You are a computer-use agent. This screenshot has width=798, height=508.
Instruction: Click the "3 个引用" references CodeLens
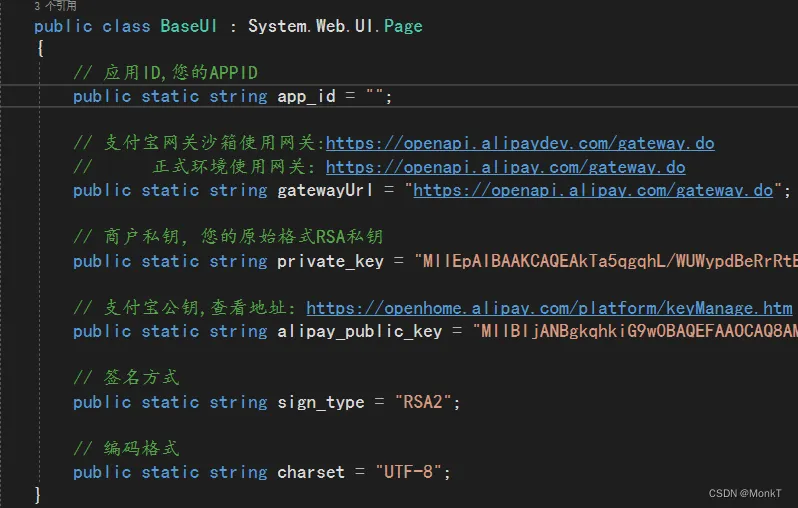(55, 6)
